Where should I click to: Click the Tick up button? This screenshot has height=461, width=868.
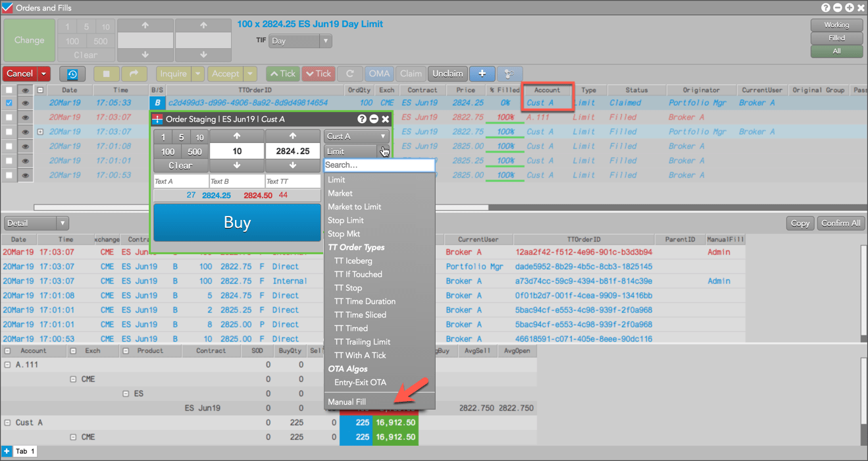pyautogui.click(x=283, y=74)
